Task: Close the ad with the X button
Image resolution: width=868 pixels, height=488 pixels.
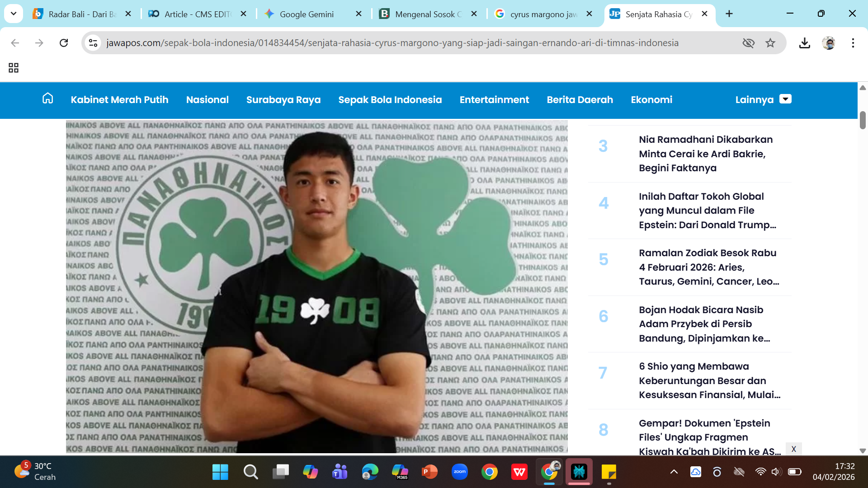Action: [794, 449]
